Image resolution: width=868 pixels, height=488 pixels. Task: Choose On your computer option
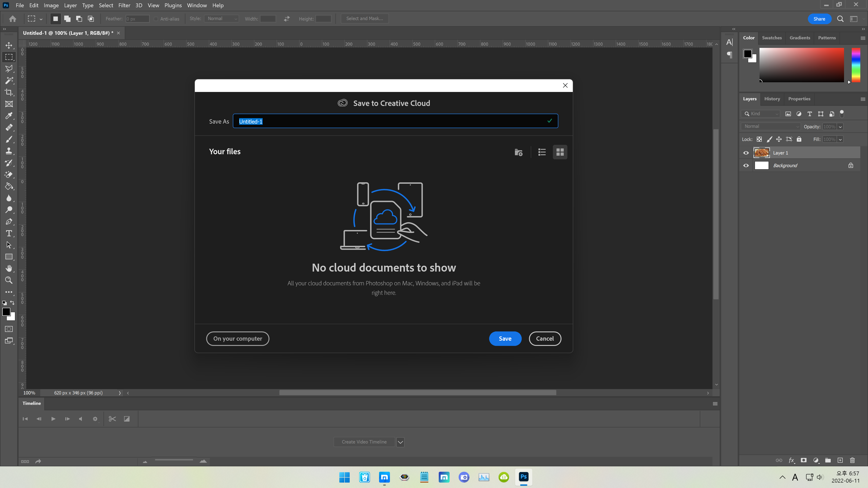[238, 339]
